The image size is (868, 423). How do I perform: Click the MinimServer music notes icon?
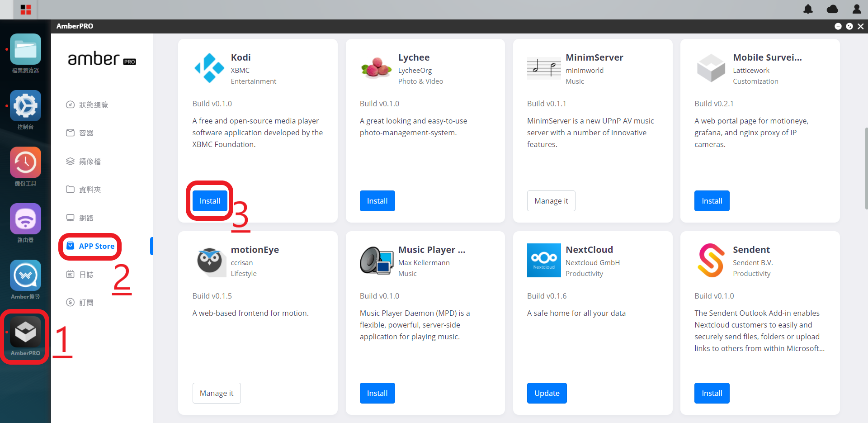(544, 69)
